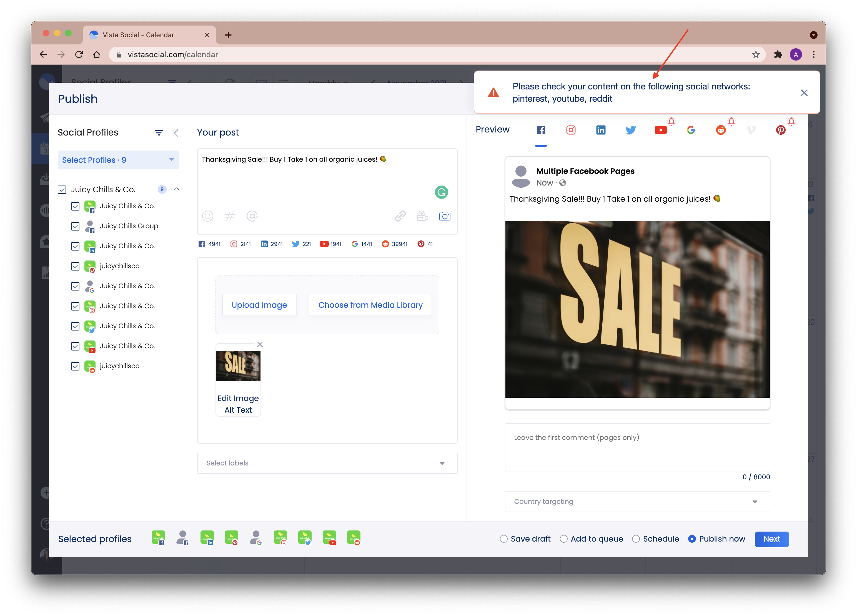Collapse the Juicy Chills & Co. group chevron
Screen dimensions: 857x616
click(x=176, y=189)
